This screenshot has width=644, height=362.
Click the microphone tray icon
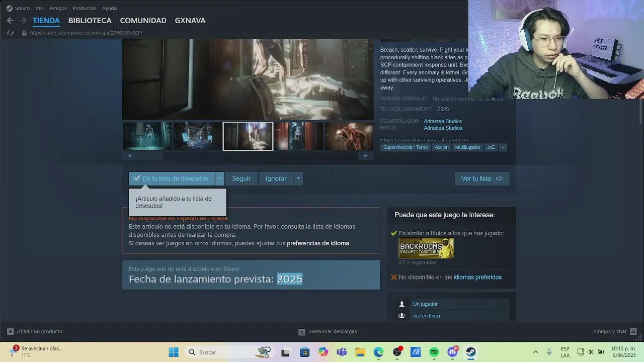point(549,352)
